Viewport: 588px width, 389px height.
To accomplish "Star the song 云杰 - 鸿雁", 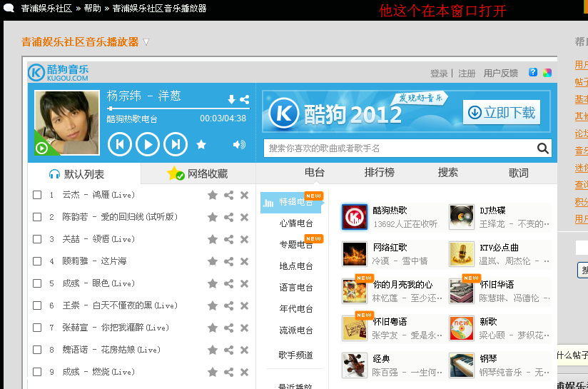I will click(x=213, y=195).
